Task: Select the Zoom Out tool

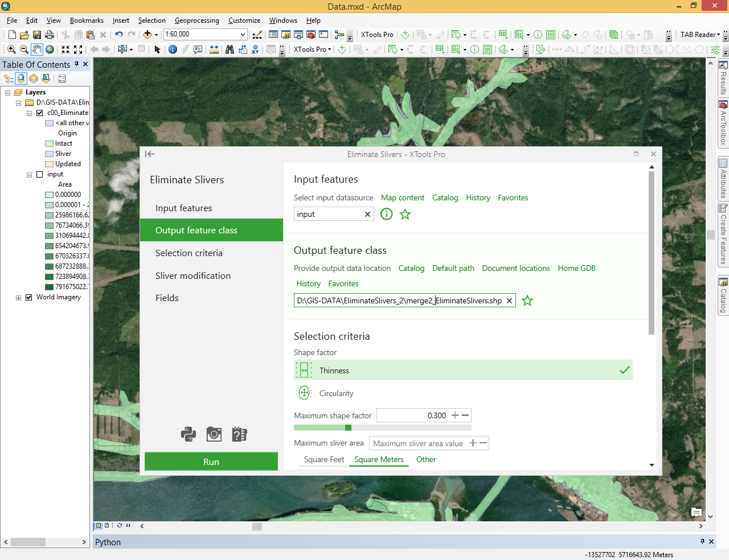Action: click(24, 50)
